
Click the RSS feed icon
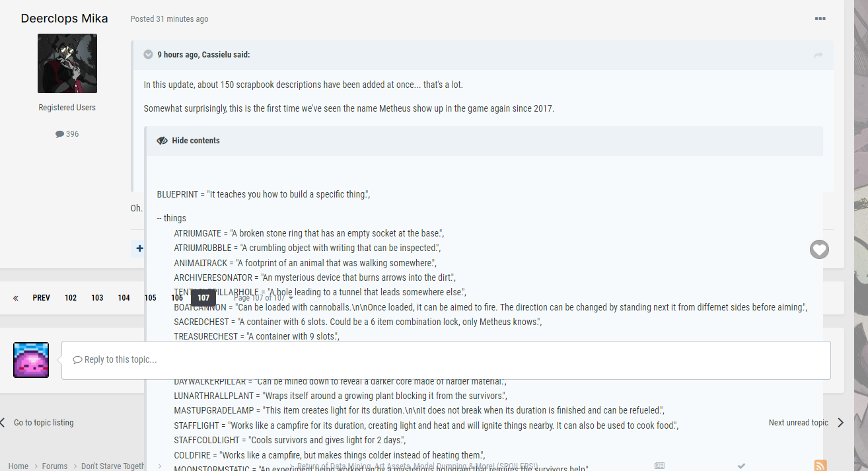click(x=820, y=466)
